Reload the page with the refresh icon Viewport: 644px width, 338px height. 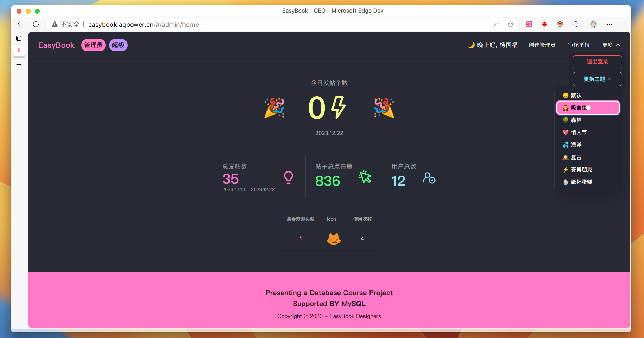point(36,24)
